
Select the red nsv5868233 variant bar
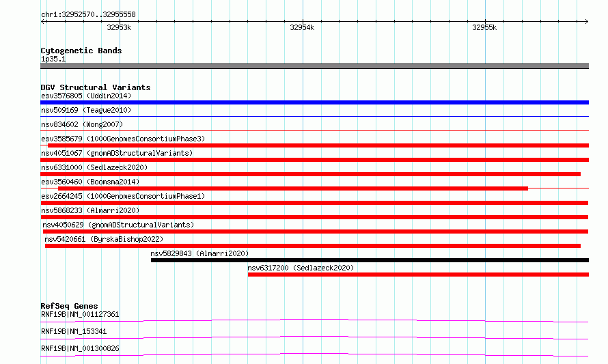(x=314, y=217)
